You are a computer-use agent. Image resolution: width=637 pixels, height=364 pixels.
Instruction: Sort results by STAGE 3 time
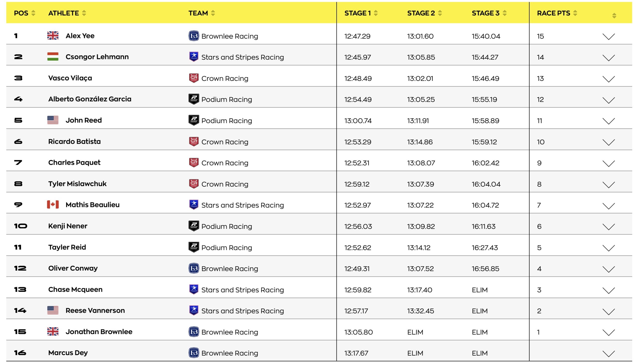[504, 13]
